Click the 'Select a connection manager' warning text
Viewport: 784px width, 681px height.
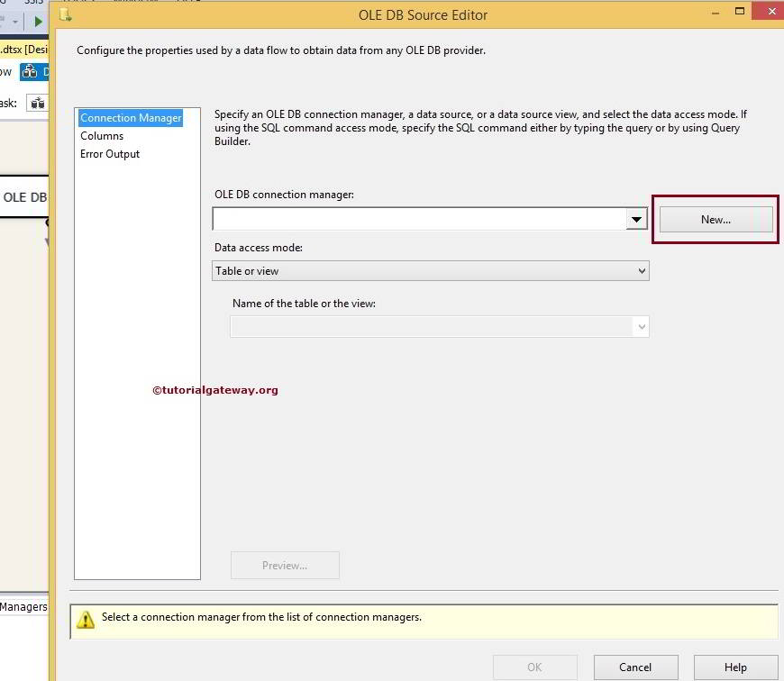pos(261,617)
